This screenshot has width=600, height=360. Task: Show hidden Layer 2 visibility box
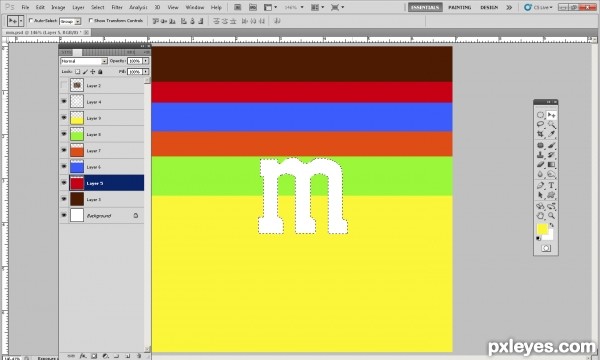[64, 85]
